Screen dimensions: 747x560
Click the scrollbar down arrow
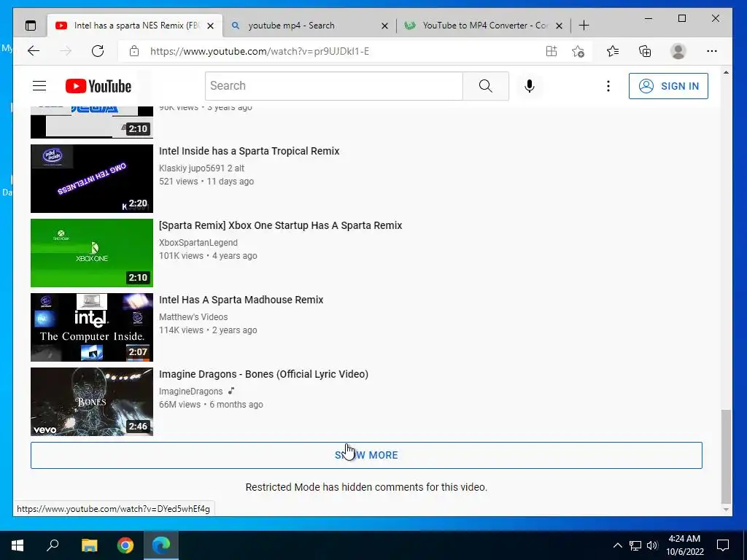(x=726, y=510)
